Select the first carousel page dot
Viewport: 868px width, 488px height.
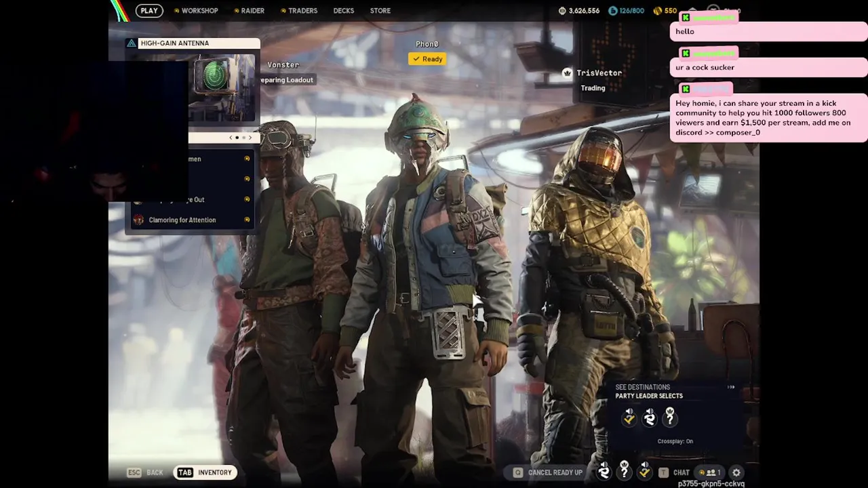tap(237, 138)
